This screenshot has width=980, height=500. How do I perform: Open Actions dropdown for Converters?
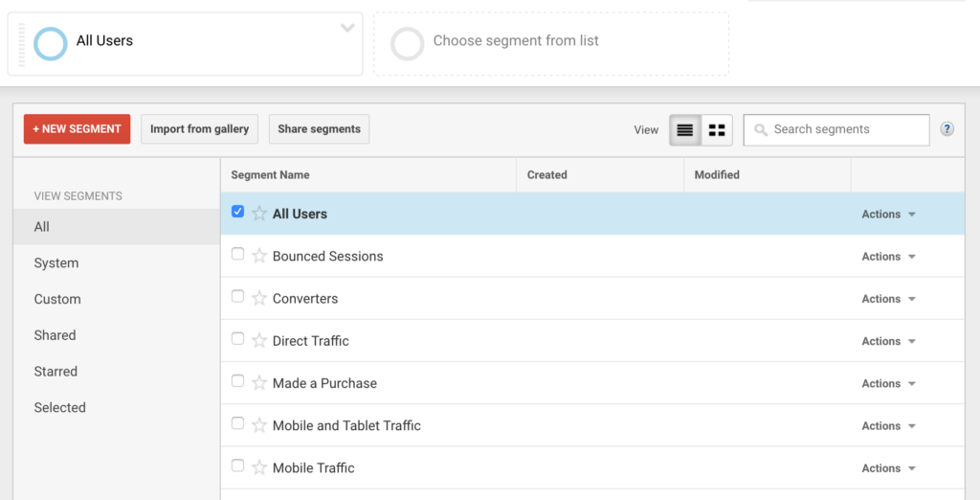coord(888,299)
